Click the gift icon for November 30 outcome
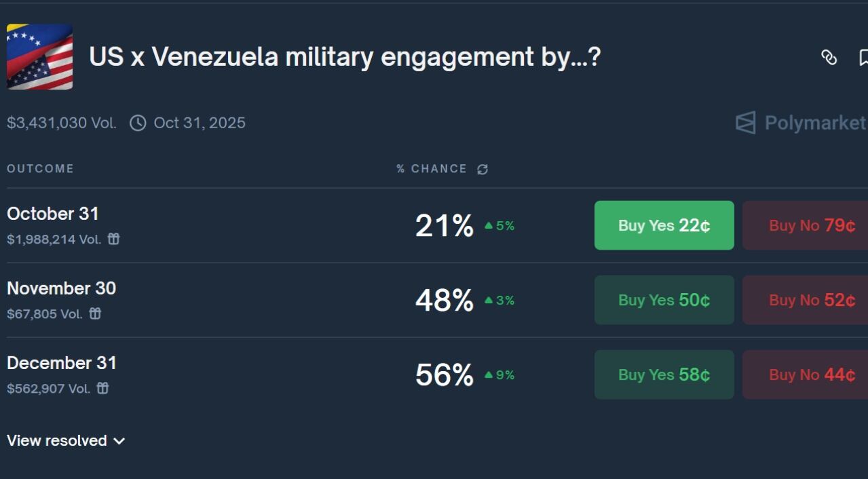Image resolution: width=868 pixels, height=479 pixels. tap(95, 313)
